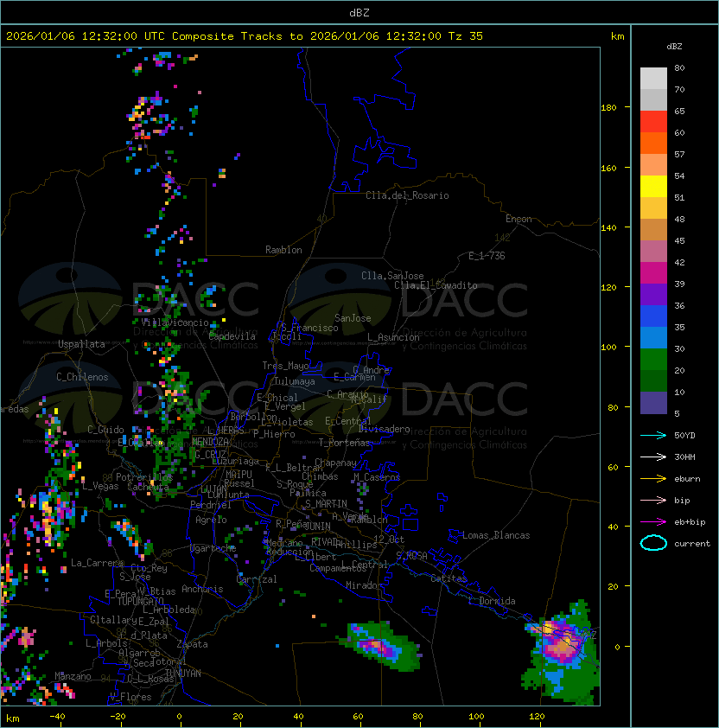Click the 'Villavicencio' map label
Viewport: 719px width, 728px height.
click(175, 322)
